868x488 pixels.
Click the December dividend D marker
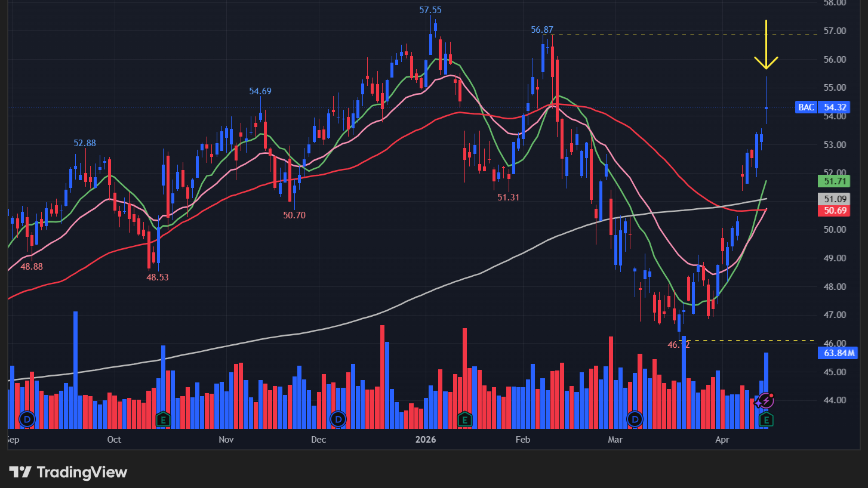(x=338, y=419)
